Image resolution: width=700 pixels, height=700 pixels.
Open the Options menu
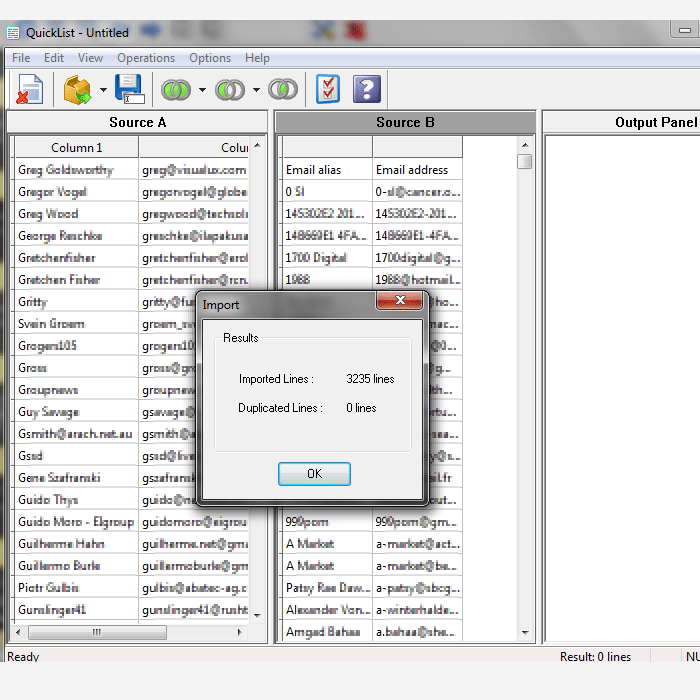point(210,58)
